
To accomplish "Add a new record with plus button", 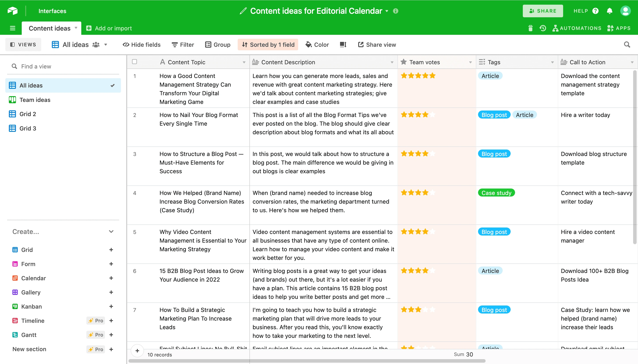I will pyautogui.click(x=137, y=350).
